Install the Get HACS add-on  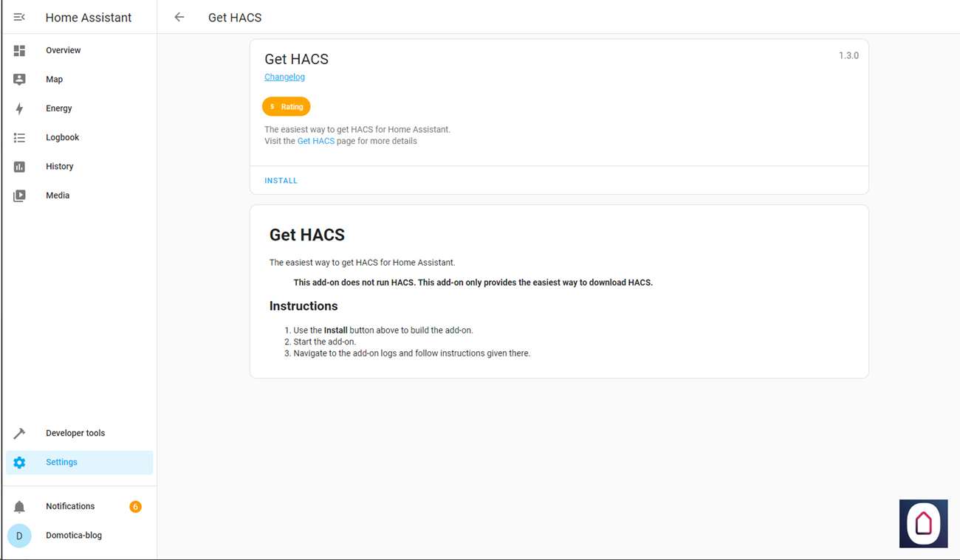click(281, 181)
